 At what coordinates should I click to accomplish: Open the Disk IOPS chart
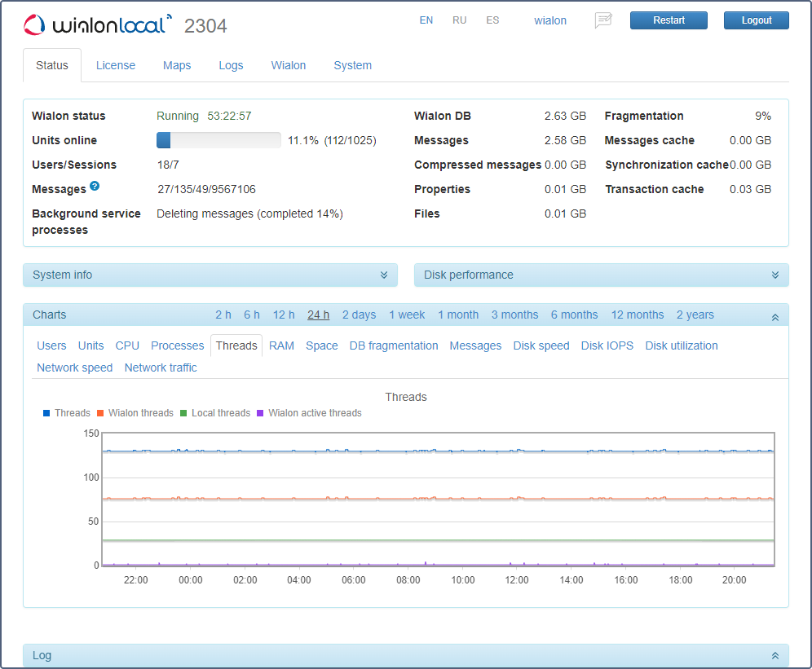click(x=607, y=346)
